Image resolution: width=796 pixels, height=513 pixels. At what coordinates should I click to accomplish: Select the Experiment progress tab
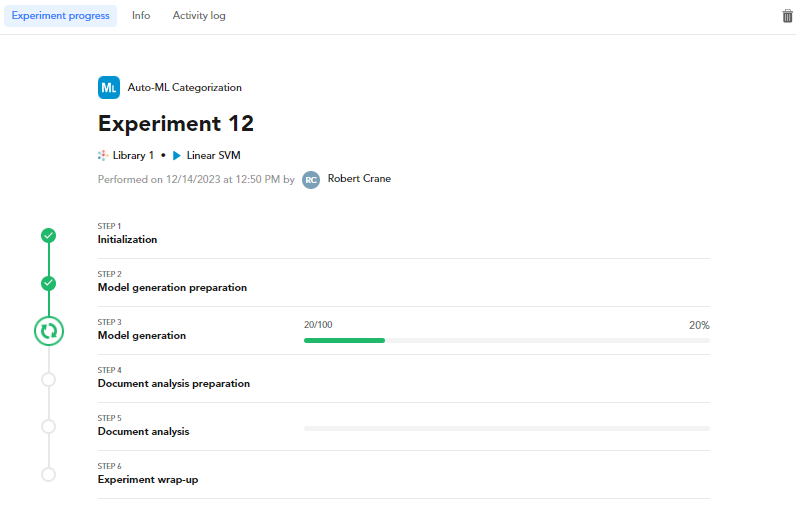(60, 16)
